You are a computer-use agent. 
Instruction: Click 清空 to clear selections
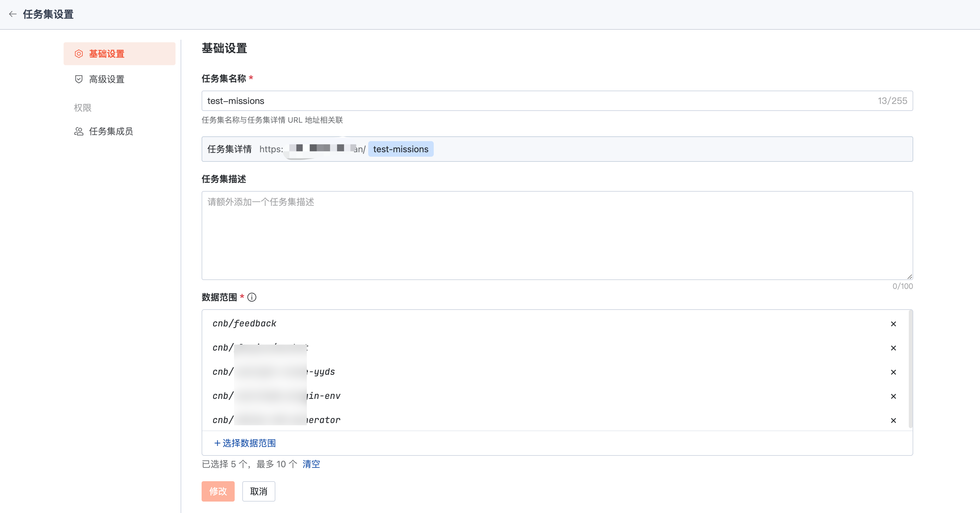coord(311,464)
